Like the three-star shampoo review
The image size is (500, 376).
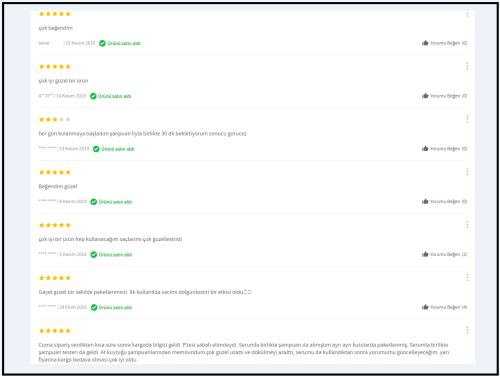444,149
